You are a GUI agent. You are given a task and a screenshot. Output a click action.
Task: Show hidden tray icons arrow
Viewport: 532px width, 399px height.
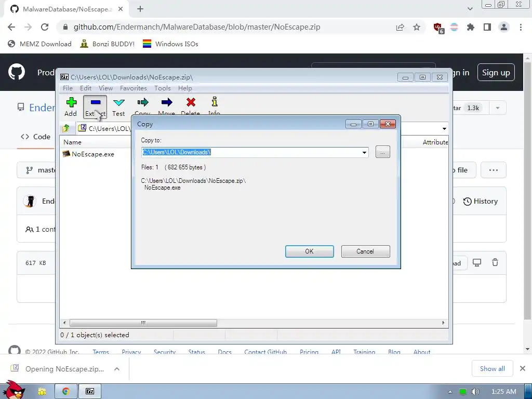450,392
